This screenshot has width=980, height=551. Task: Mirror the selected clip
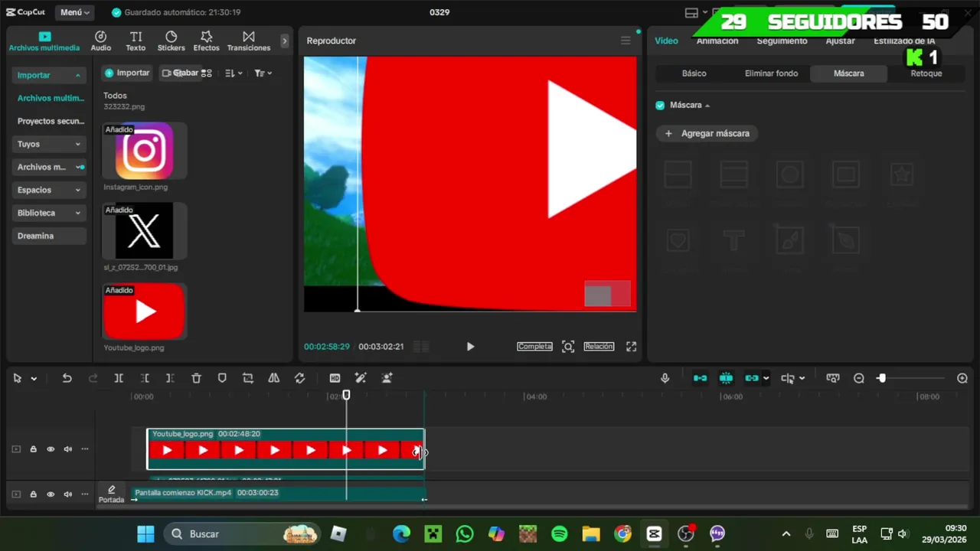(273, 378)
